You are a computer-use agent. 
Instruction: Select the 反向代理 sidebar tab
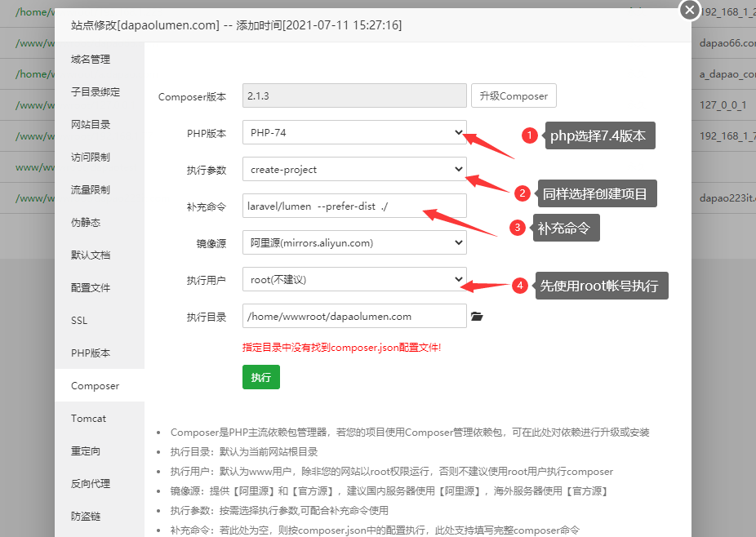point(100,483)
